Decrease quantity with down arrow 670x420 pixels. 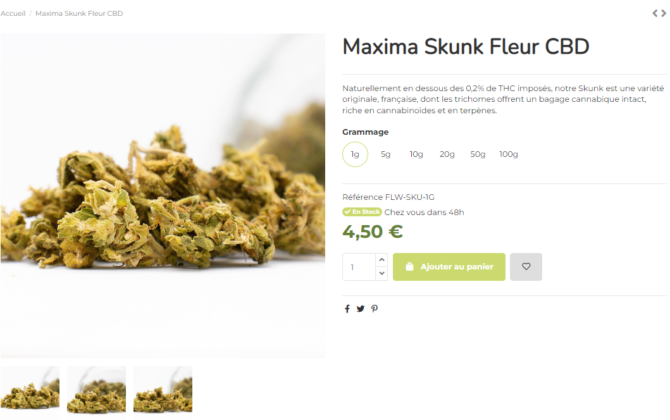[382, 273]
